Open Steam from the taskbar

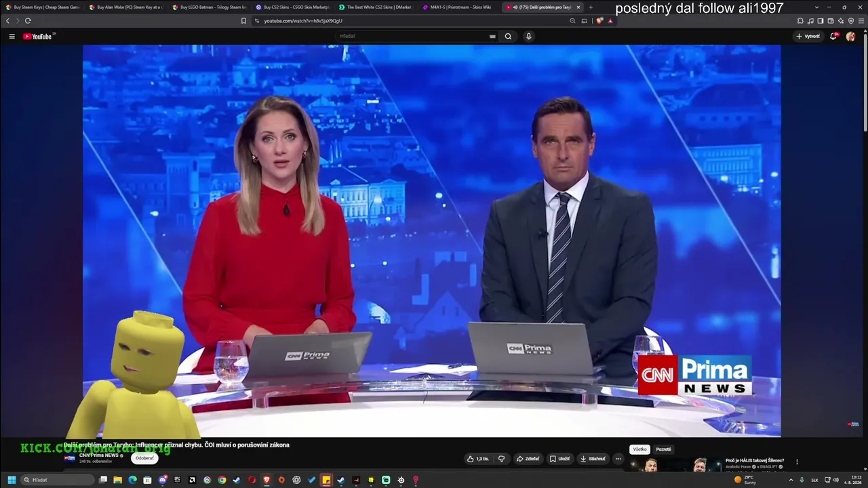pyautogui.click(x=237, y=480)
